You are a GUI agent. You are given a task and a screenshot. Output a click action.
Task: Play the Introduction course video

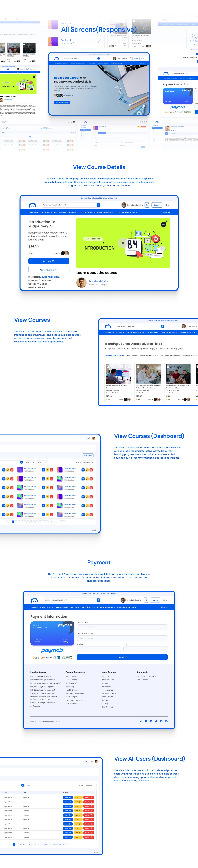click(123, 243)
